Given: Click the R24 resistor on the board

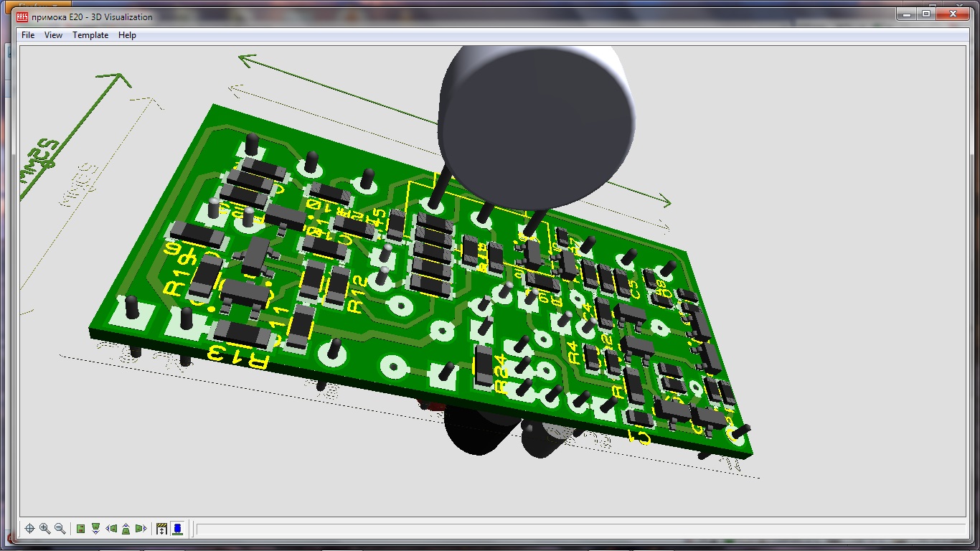Looking at the screenshot, I should [484, 364].
